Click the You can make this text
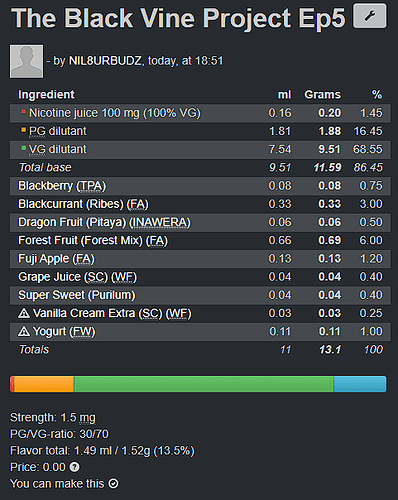 (x=57, y=483)
